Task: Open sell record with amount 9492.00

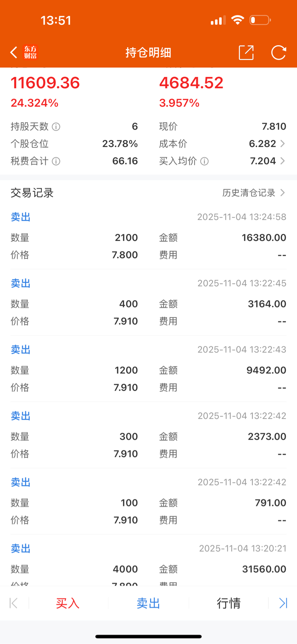Action: [148, 369]
